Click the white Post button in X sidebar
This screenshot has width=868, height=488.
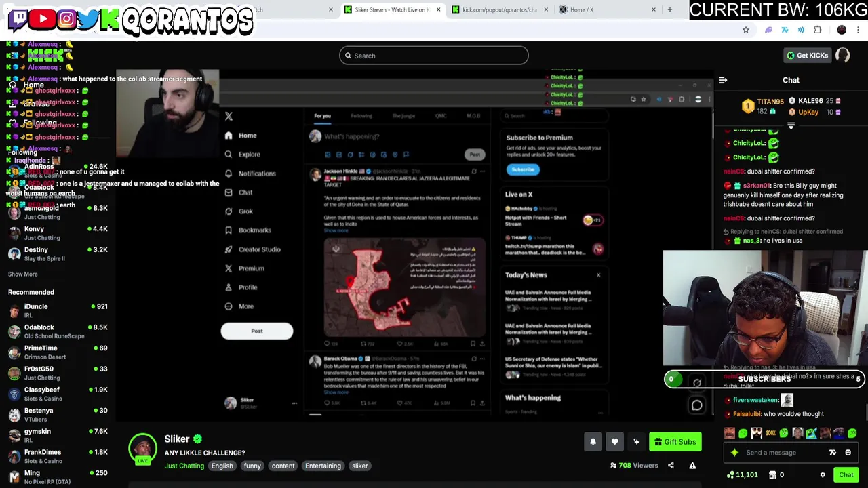coord(257,331)
